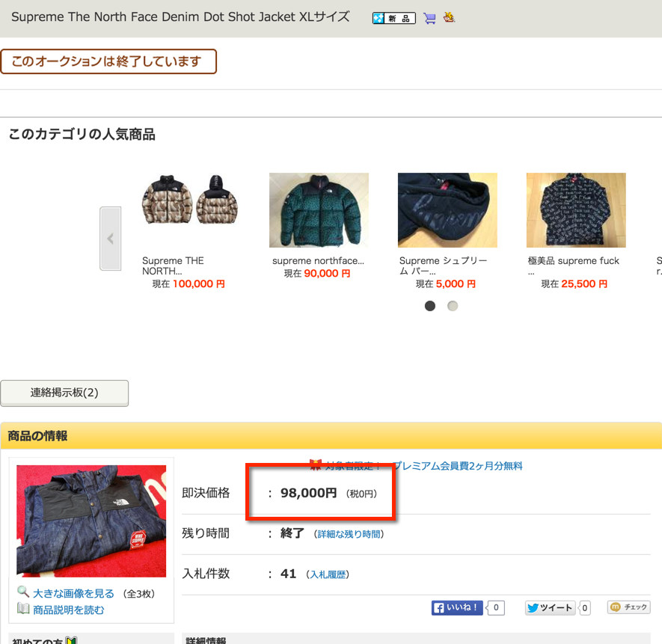The image size is (662, 644).
Task: Click the black patterned pullover thumbnail
Action: (x=576, y=210)
